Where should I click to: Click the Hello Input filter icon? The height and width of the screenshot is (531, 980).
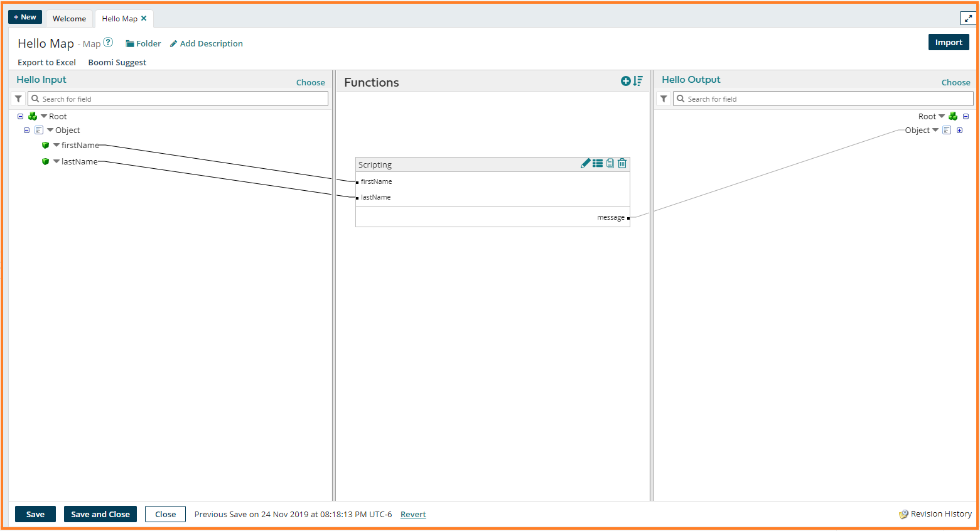18,99
